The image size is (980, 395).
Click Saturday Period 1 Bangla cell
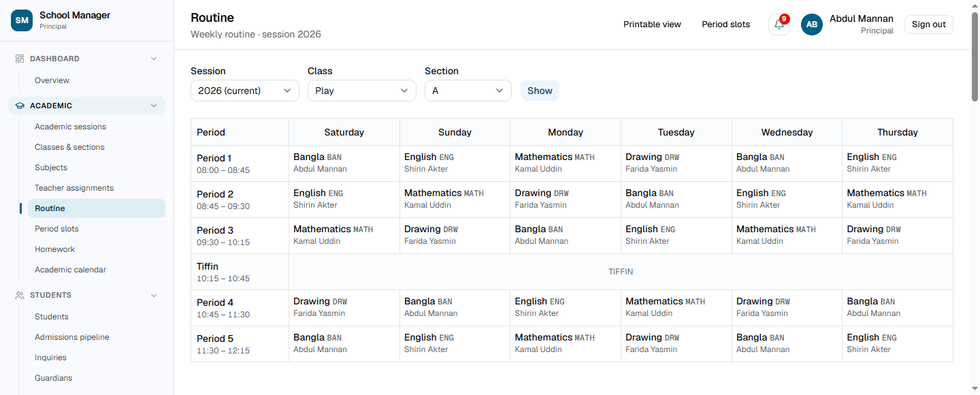(344, 163)
